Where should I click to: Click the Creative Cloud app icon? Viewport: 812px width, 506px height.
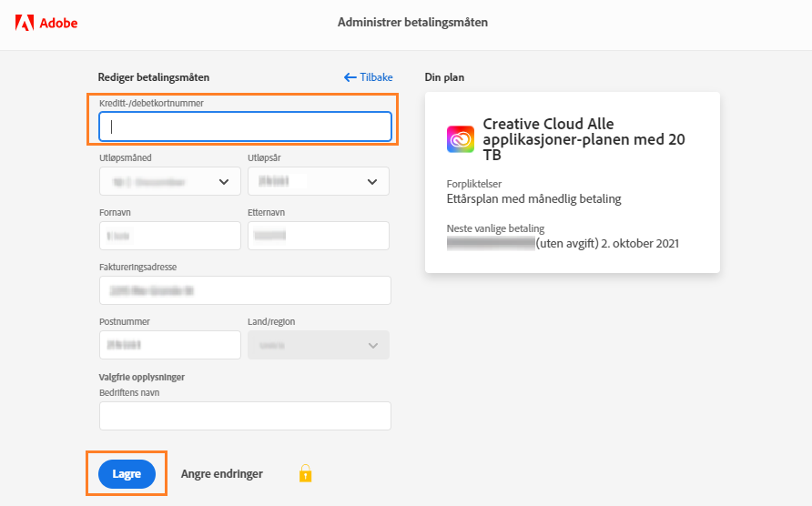click(x=461, y=139)
